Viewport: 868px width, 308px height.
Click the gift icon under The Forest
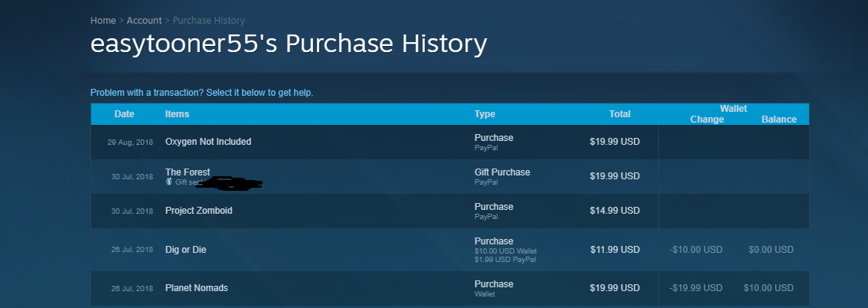169,182
